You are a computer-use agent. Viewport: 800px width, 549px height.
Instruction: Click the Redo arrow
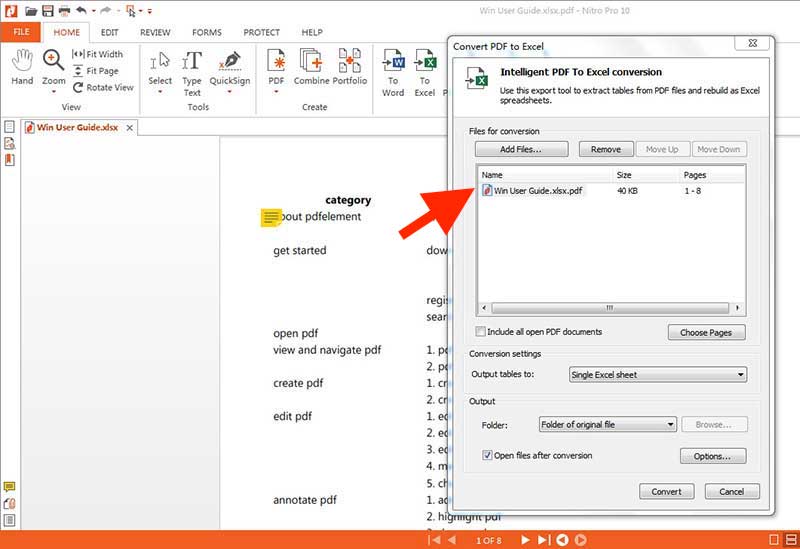(106, 10)
